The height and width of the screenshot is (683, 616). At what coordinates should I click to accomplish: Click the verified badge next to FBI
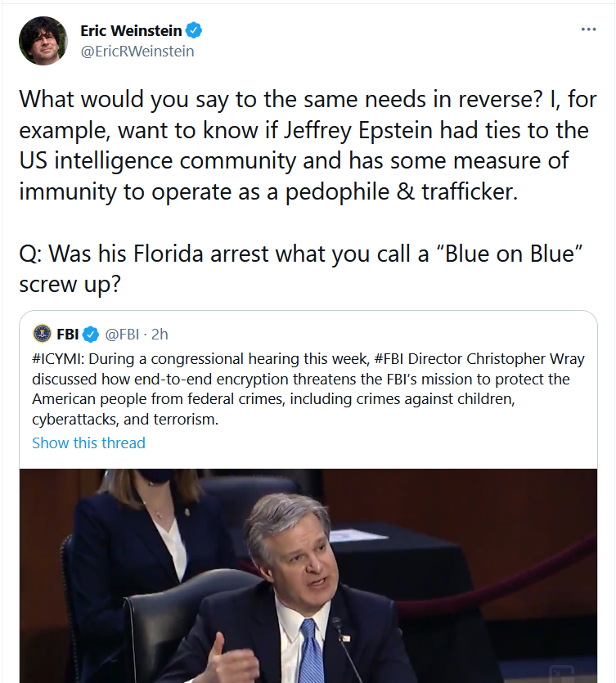(x=91, y=334)
